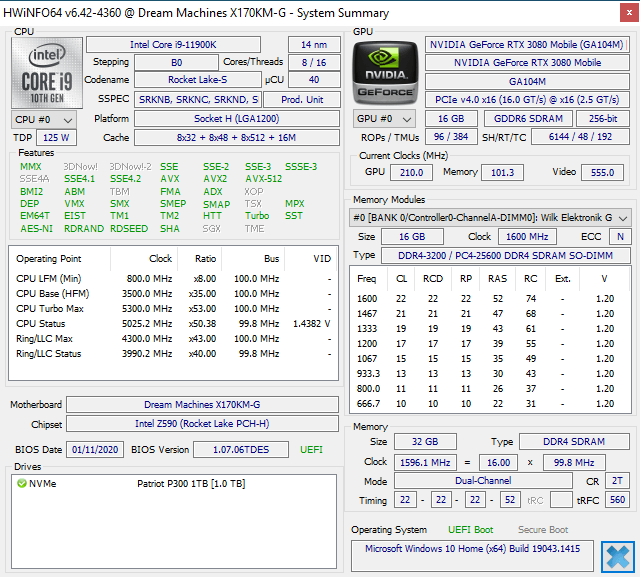Click the µCU value 40 field
640x577 pixels.
coord(314,80)
